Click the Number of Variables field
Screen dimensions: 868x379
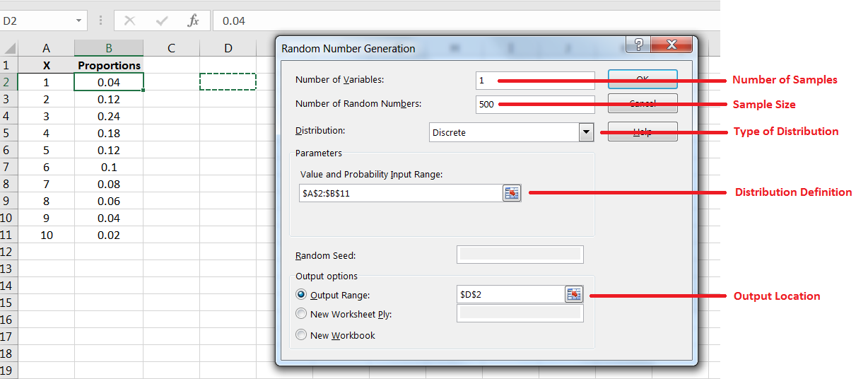[x=535, y=81]
